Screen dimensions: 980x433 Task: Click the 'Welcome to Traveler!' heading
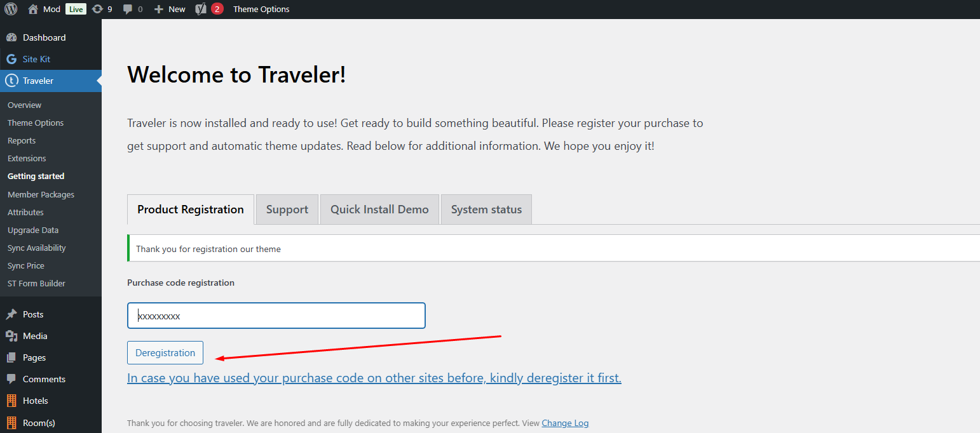click(x=236, y=75)
